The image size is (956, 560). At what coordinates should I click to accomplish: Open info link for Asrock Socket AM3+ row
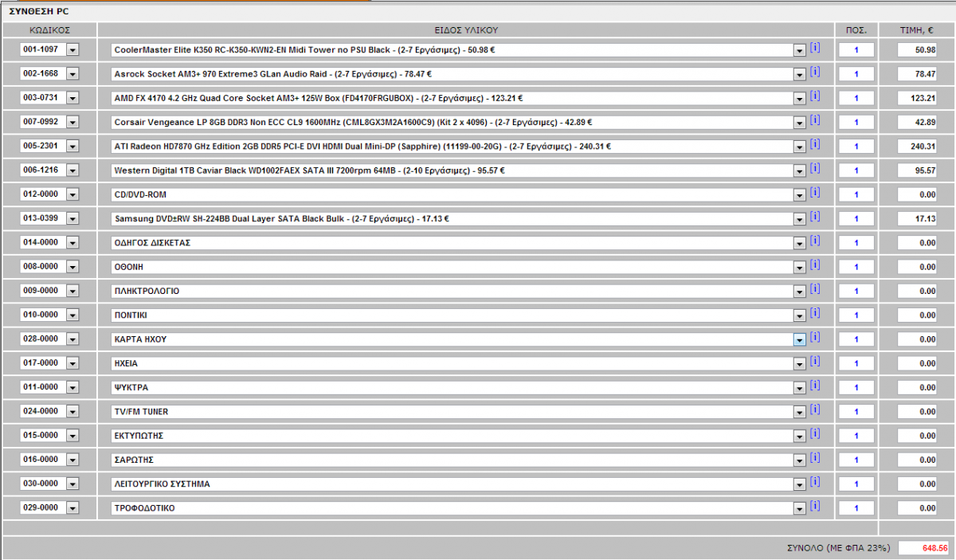815,72
